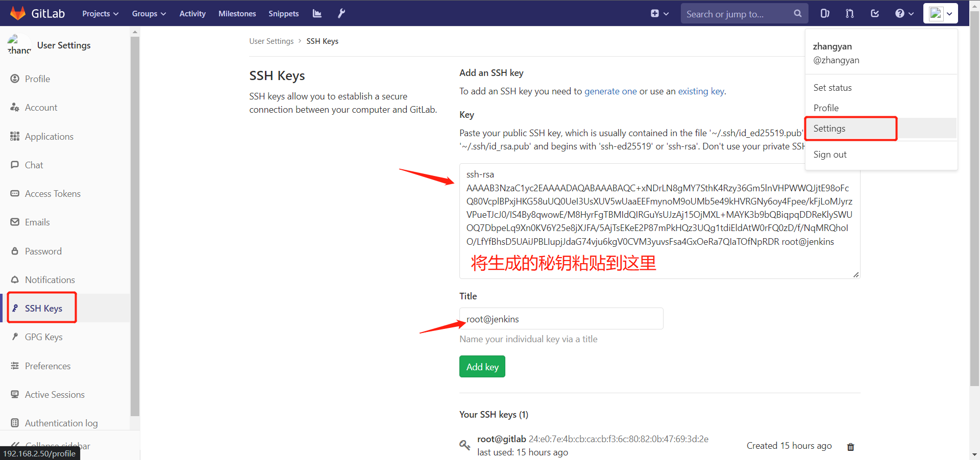
Task: Open Access Tokens in the sidebar
Action: (53, 194)
